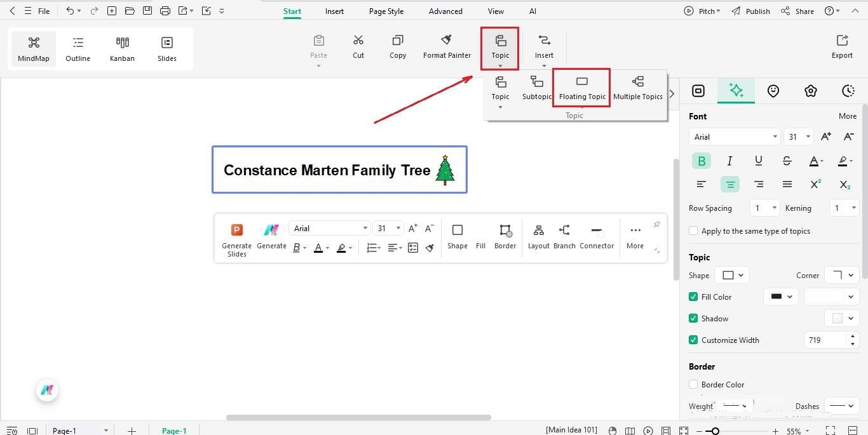Viewport: 868px width, 435px height.
Task: Open the Corner style dropdown
Action: click(x=842, y=275)
